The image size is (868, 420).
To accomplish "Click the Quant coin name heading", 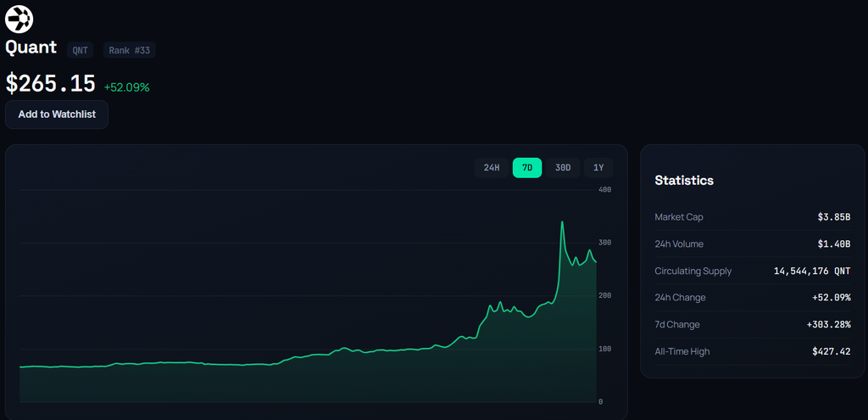I will click(31, 48).
